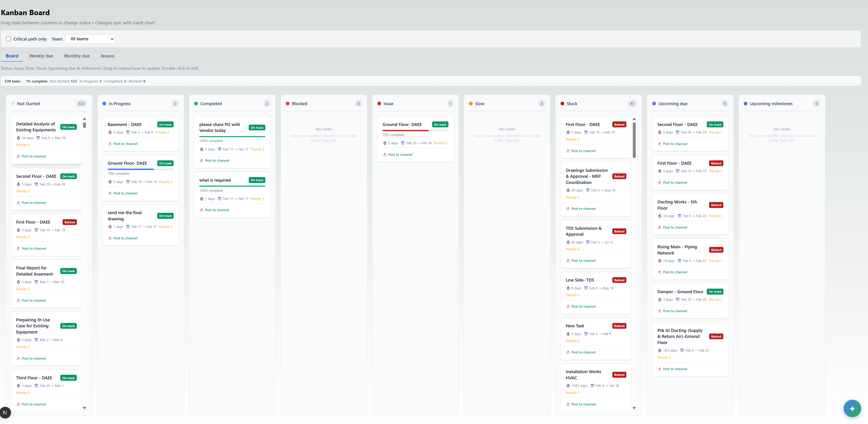This screenshot has height=424, width=868.
Task: Click the blue dot on In Progress column header
Action: 104,103
